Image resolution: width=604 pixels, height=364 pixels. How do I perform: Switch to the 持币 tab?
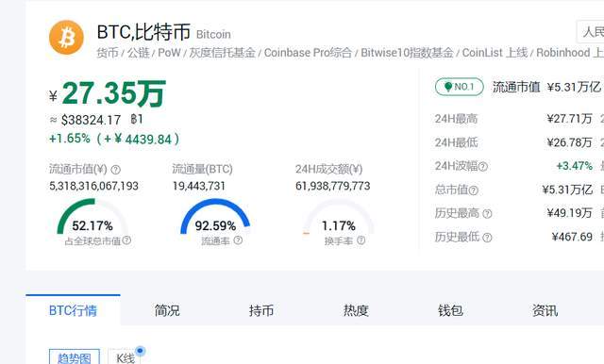pyautogui.click(x=261, y=310)
